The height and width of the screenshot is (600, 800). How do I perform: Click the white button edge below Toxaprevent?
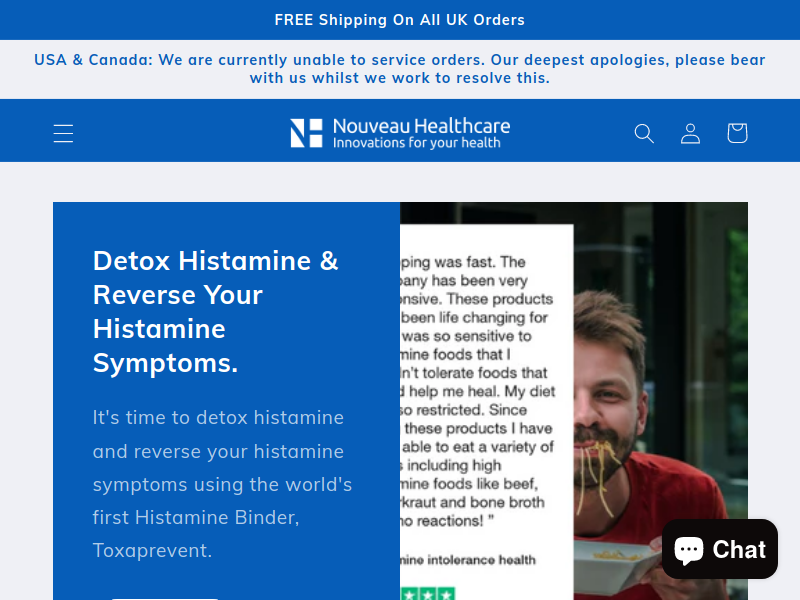(165, 598)
